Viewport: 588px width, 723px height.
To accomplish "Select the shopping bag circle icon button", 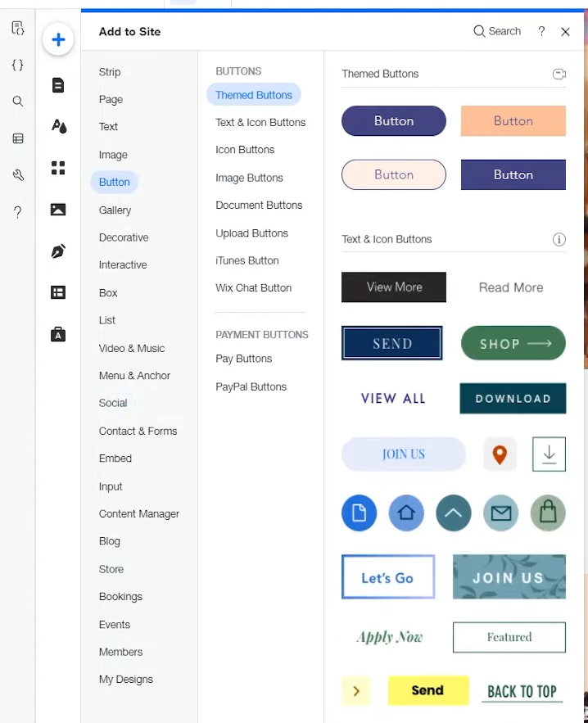I will coord(548,513).
